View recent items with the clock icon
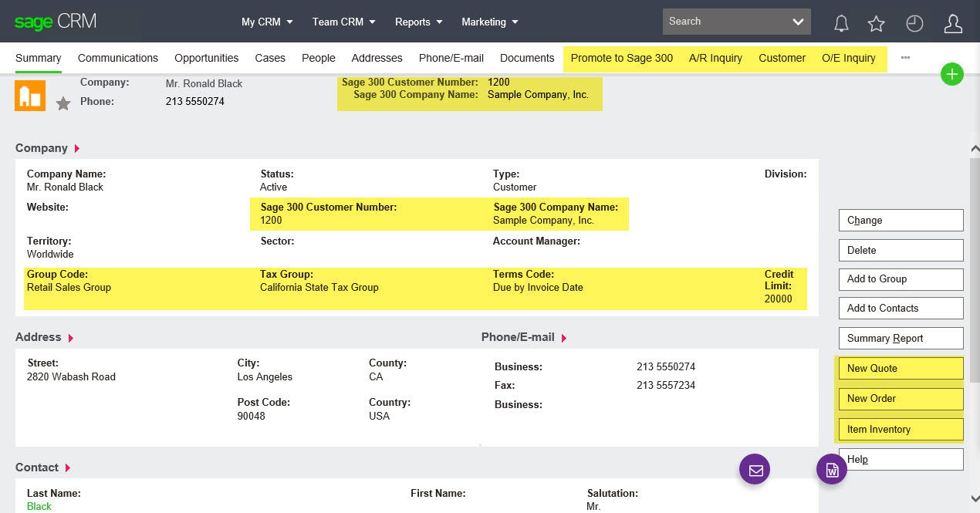This screenshot has height=513, width=980. pos(914,24)
